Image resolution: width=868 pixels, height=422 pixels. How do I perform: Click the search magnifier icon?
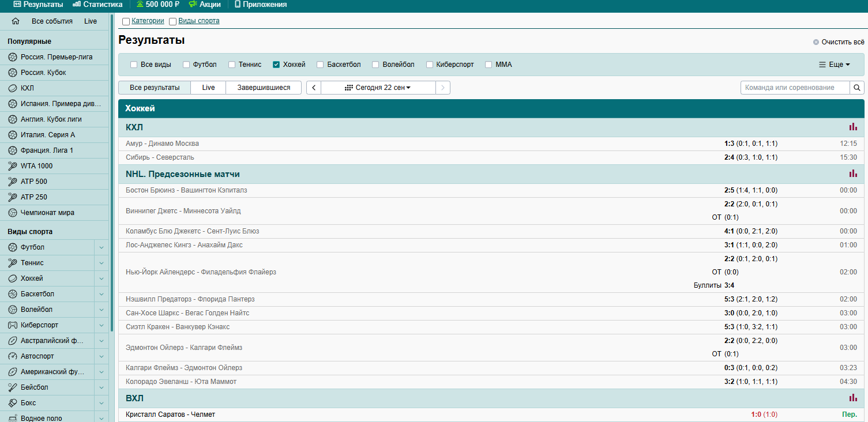pyautogui.click(x=857, y=88)
